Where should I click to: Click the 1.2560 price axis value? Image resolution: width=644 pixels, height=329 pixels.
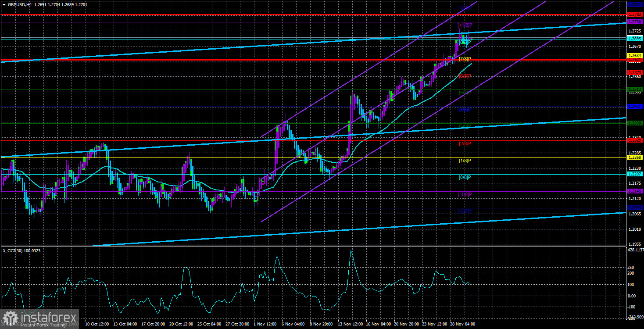(634, 77)
